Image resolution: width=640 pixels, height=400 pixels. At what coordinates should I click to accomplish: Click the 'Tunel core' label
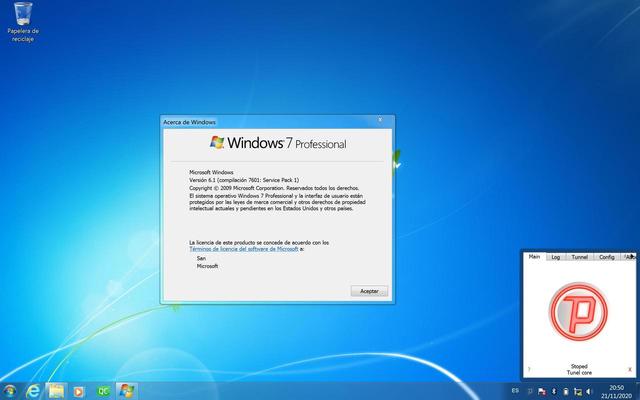[x=579, y=373]
